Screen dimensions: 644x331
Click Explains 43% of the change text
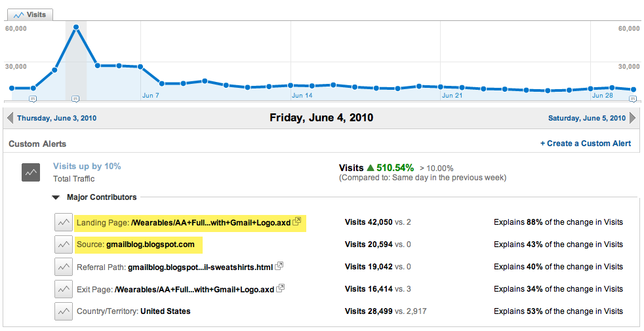click(x=558, y=244)
